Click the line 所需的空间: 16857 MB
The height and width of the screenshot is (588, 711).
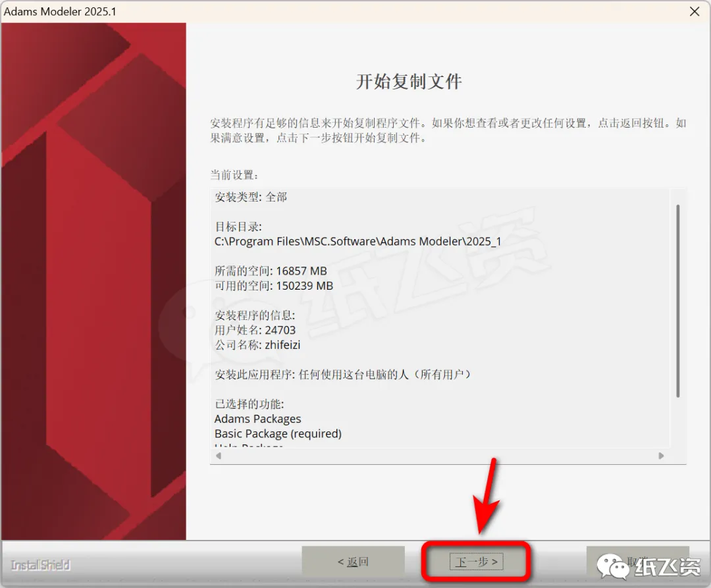tap(271, 271)
